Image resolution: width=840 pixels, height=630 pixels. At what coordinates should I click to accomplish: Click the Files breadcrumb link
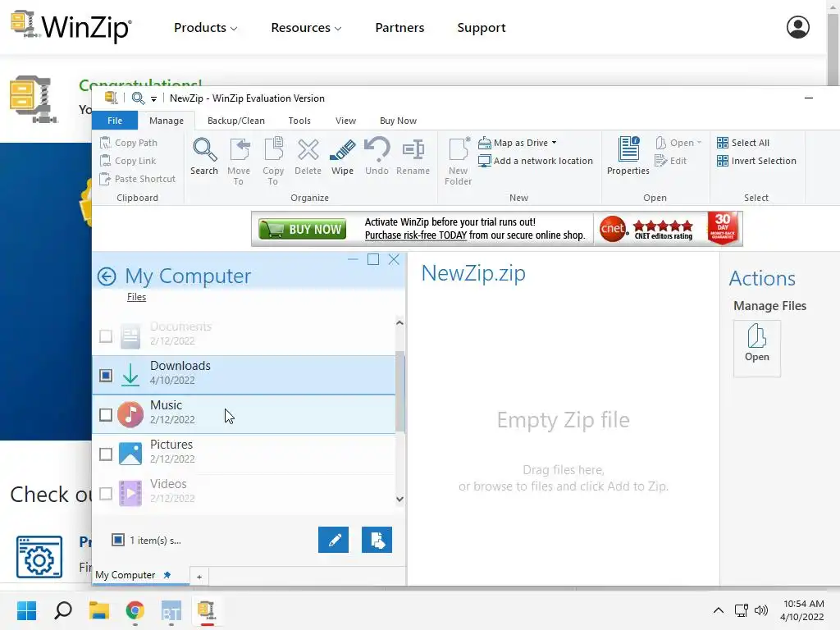(x=137, y=297)
